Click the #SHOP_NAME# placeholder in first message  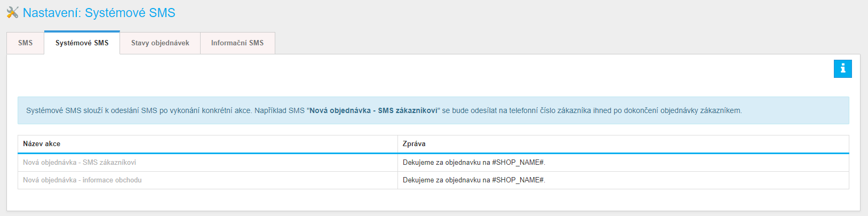[517, 162]
